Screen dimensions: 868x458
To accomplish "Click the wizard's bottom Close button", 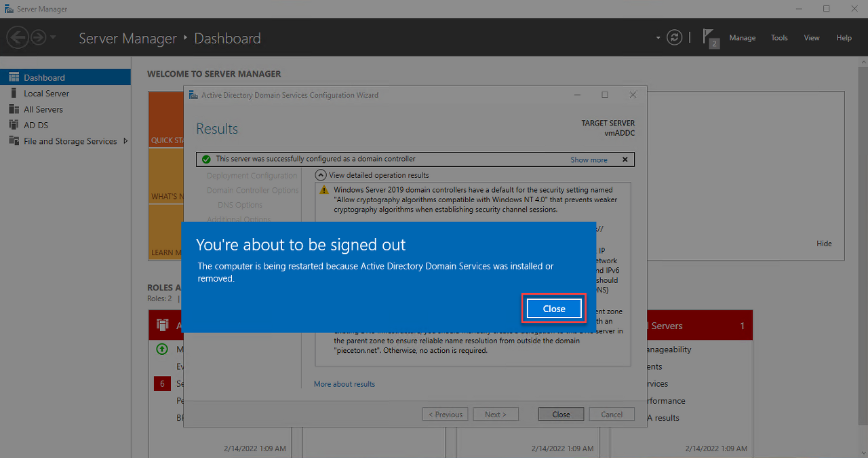I will pos(561,414).
